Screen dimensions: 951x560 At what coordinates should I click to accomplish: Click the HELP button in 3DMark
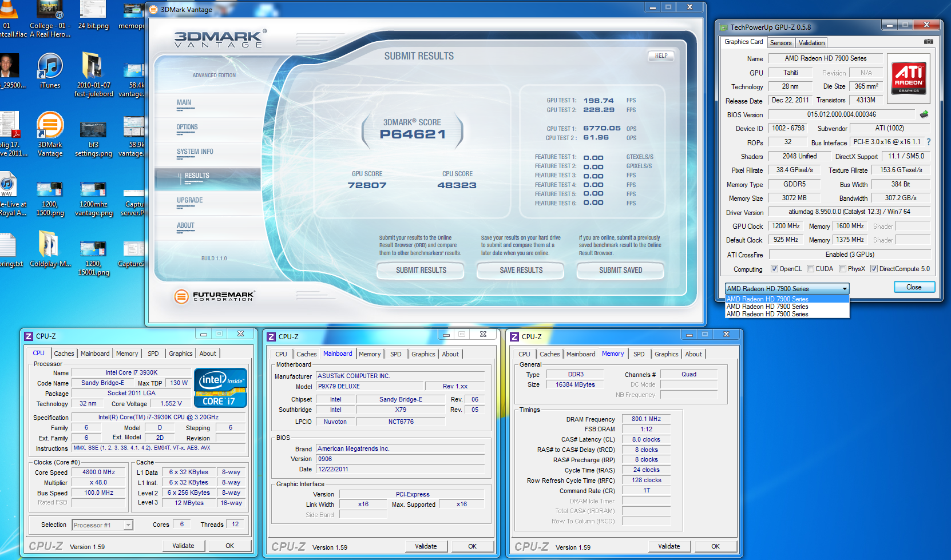(x=661, y=55)
